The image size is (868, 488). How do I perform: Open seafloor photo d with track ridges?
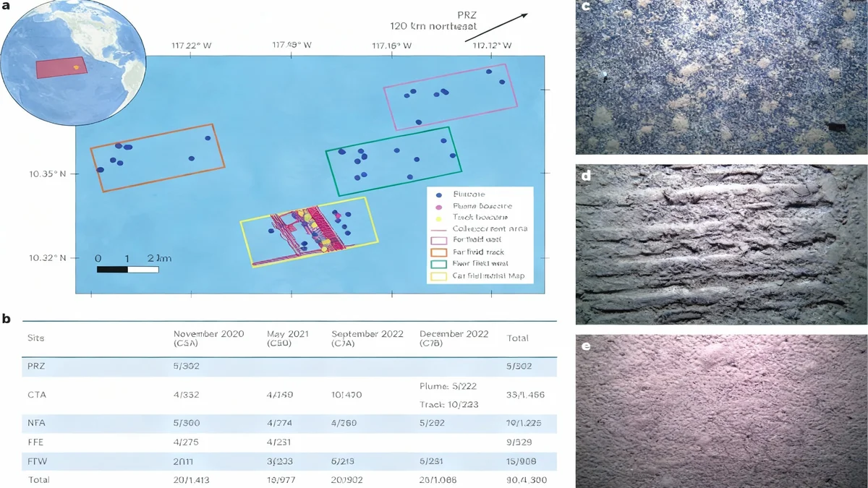coord(721,244)
